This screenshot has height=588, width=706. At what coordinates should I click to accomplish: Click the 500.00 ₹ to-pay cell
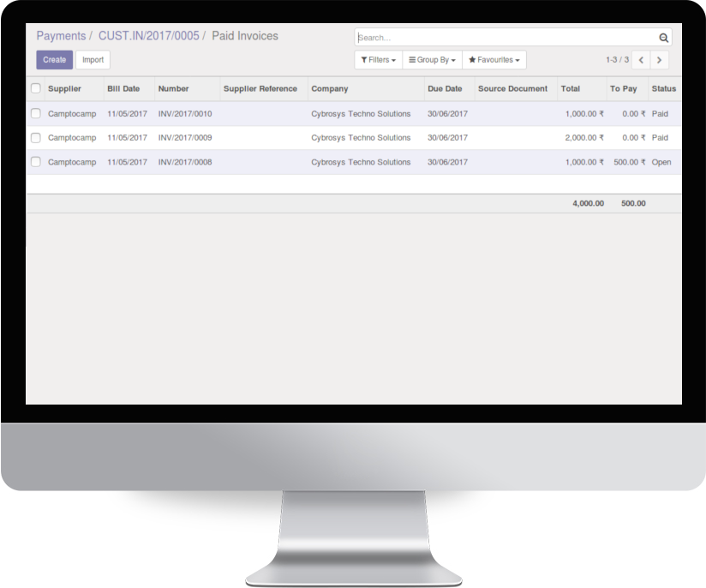[x=630, y=162]
